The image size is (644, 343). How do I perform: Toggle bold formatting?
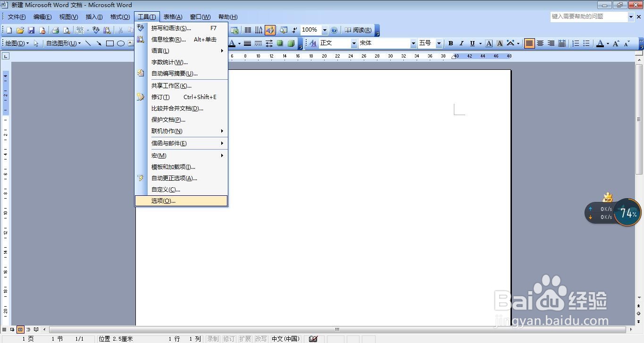tap(451, 43)
